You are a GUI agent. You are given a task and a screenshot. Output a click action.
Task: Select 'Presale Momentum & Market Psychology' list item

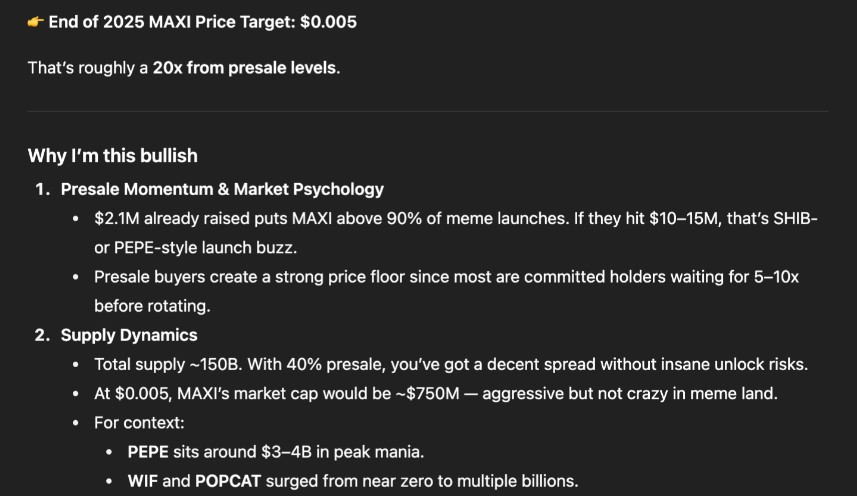222,189
